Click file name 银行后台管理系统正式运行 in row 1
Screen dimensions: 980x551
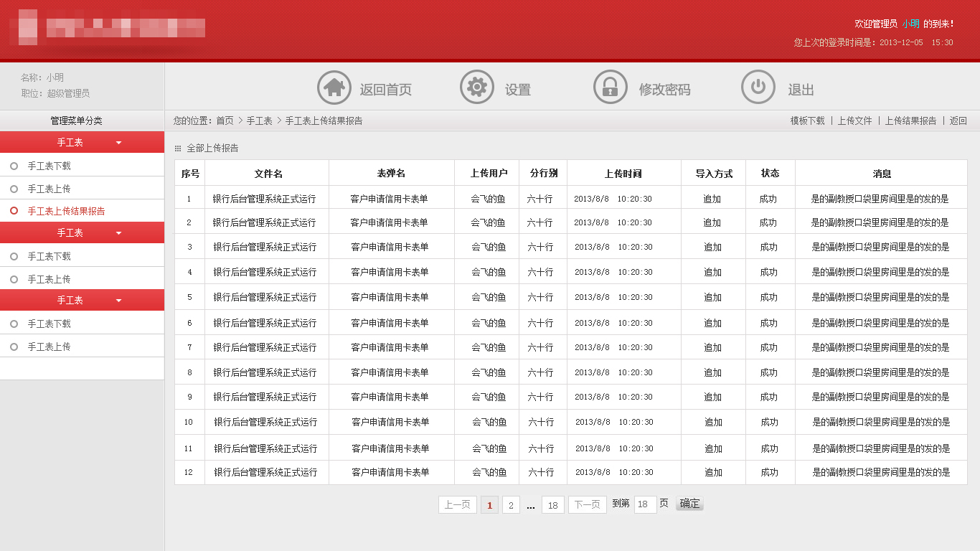pos(264,199)
